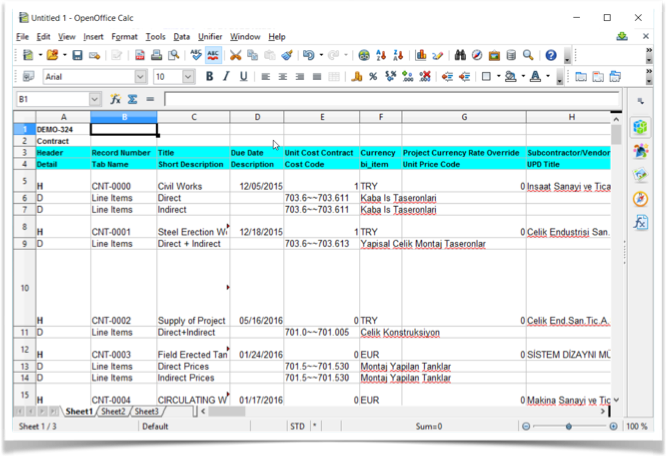Image resolution: width=666 pixels, height=456 pixels.
Task: Click column header G
Action: [x=463, y=117]
